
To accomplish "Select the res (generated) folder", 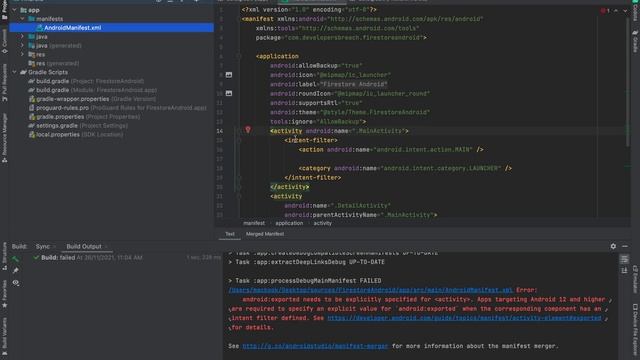I will point(53,63).
